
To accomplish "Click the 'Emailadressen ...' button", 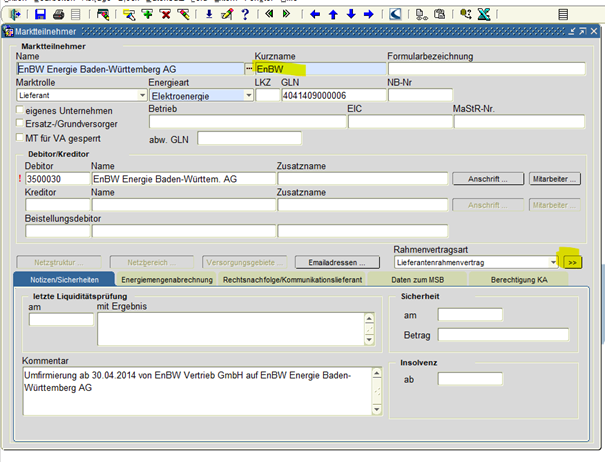I will (336, 261).
